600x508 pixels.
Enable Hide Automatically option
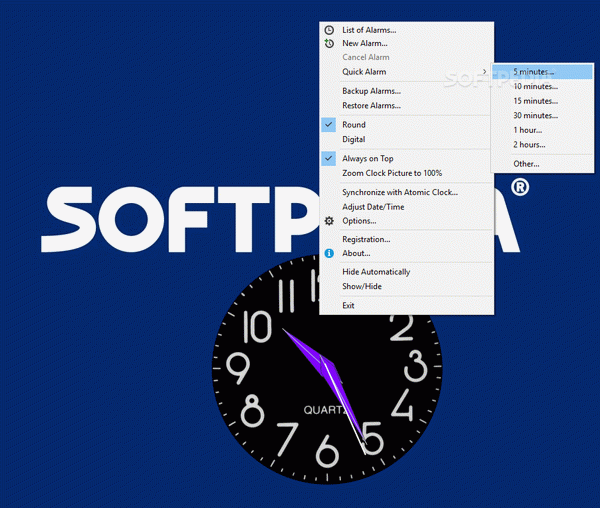click(x=376, y=272)
